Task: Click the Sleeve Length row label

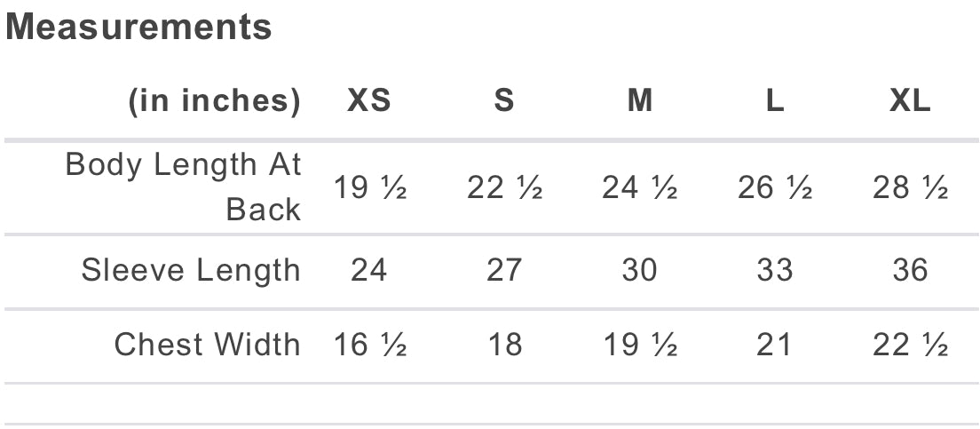Action: (x=191, y=271)
